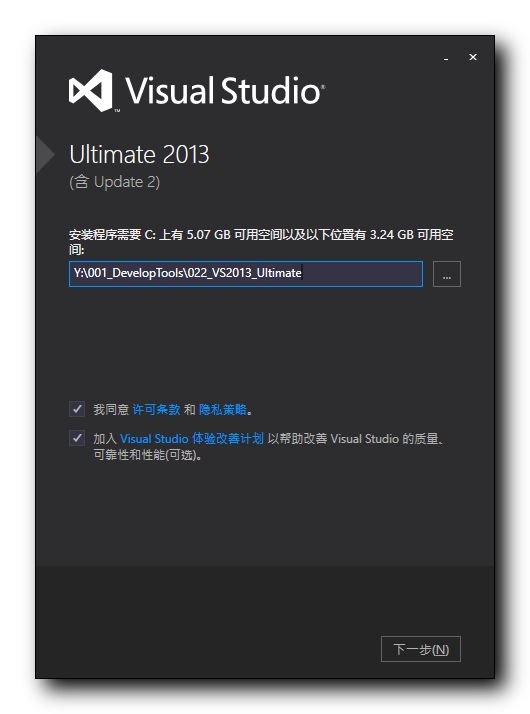Toggle the Experience Improvement Program checkbox
The height and width of the screenshot is (714, 530).
coord(77,438)
